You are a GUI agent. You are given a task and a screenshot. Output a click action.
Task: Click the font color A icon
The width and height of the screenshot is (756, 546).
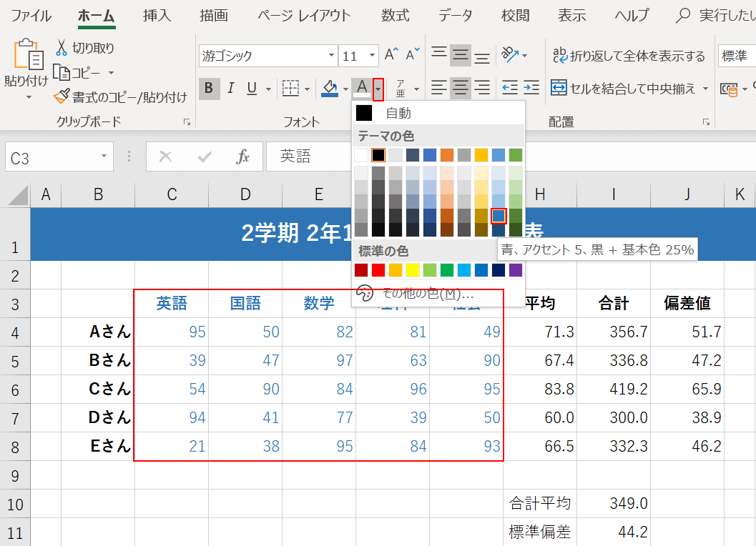pos(362,88)
